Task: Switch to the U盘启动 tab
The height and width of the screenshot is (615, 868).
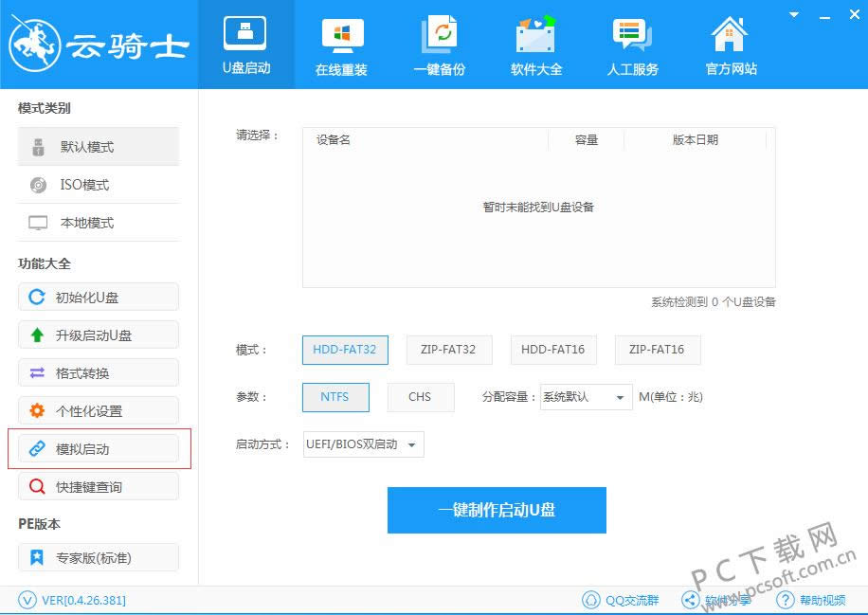Action: 246,44
